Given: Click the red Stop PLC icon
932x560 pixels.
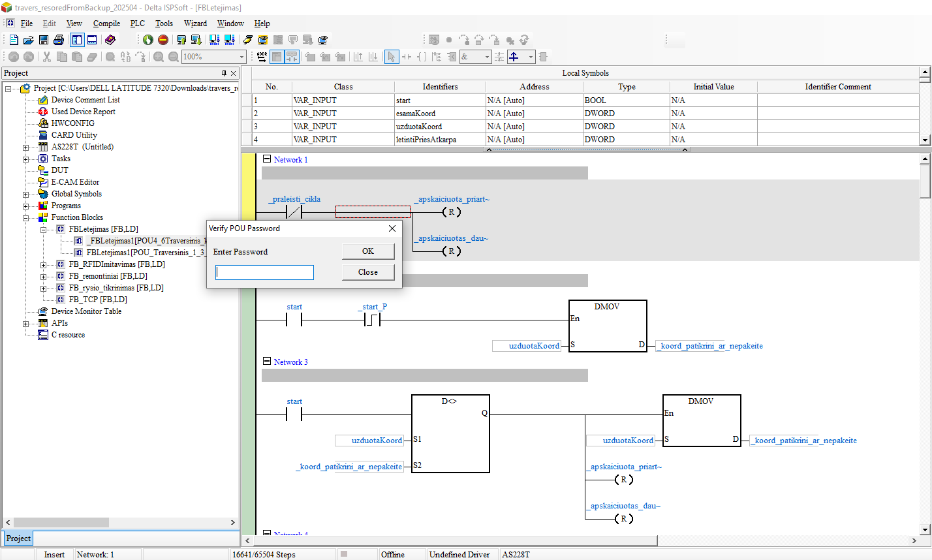Looking at the screenshot, I should pos(163,40).
